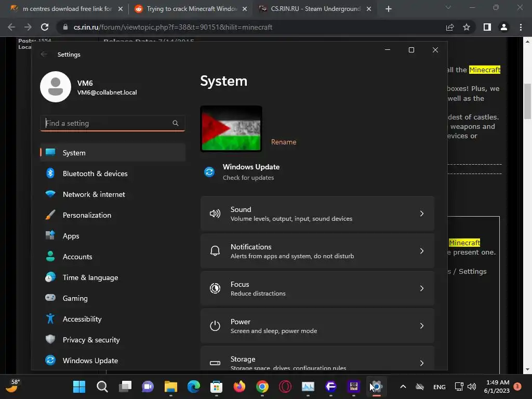Click the paintbrush Personalization icon
Screen dimensions: 532x399
coord(50,215)
